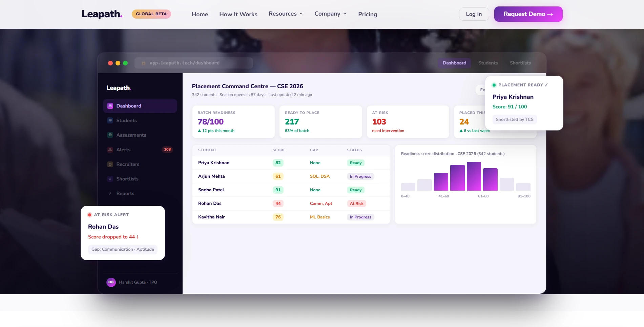
Task: Open the How It Works page
Action: pos(238,14)
